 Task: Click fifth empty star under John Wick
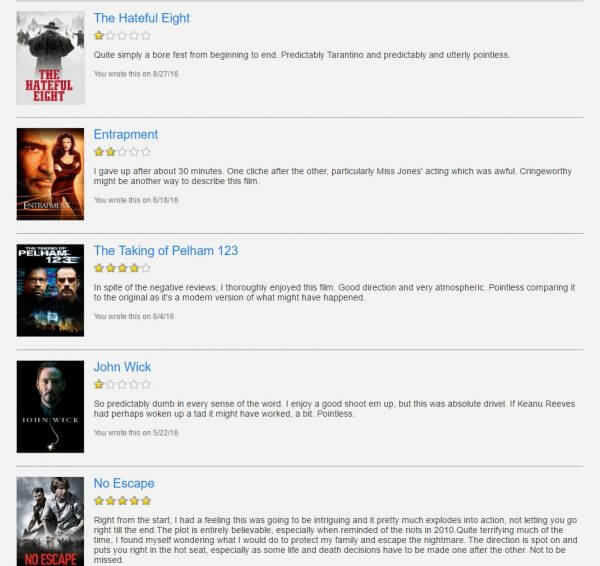146,385
